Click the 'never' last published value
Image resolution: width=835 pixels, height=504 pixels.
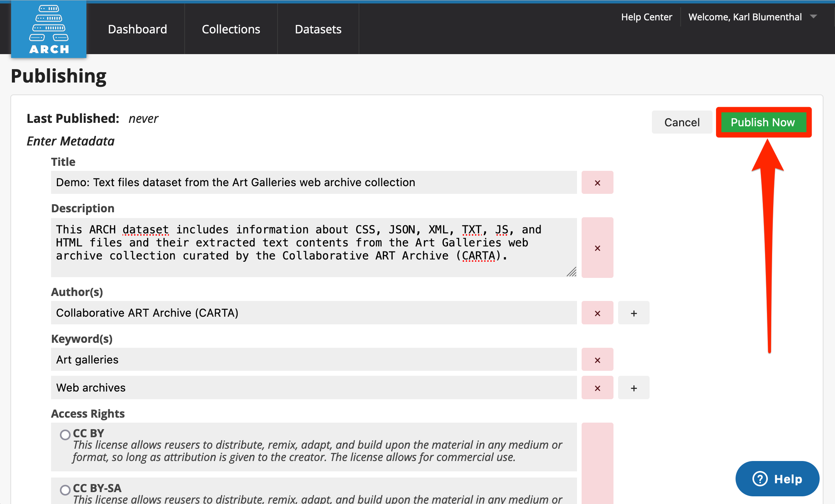point(143,119)
